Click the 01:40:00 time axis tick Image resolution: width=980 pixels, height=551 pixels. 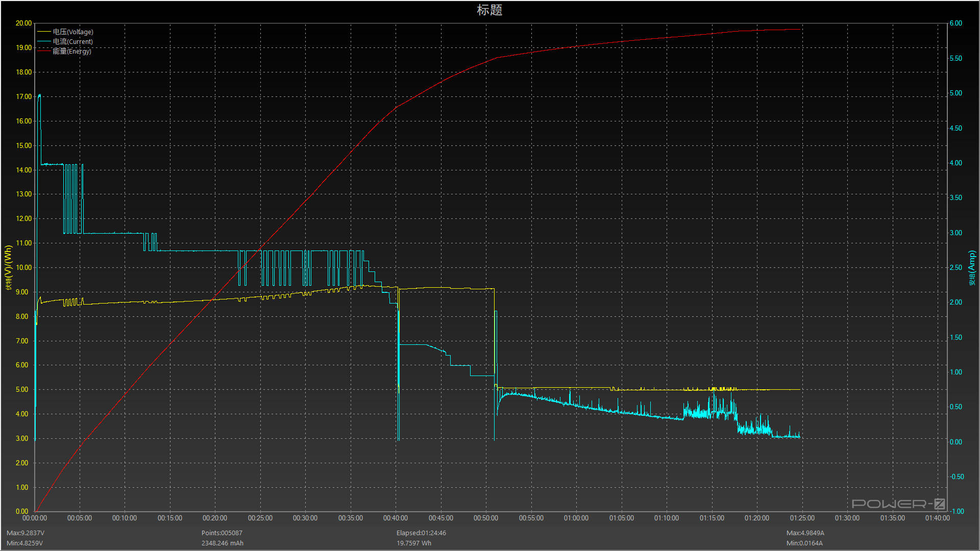(x=938, y=518)
